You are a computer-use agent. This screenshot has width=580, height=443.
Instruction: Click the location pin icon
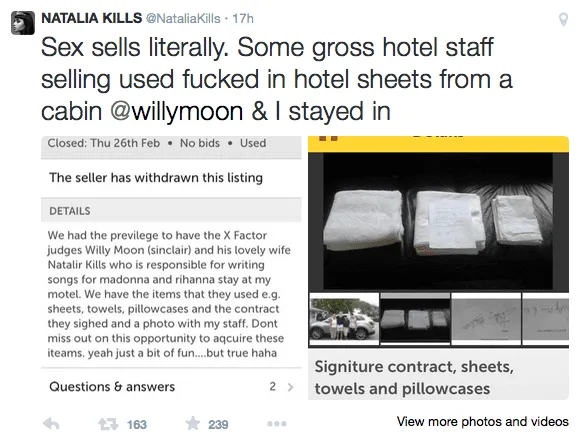pos(563,19)
